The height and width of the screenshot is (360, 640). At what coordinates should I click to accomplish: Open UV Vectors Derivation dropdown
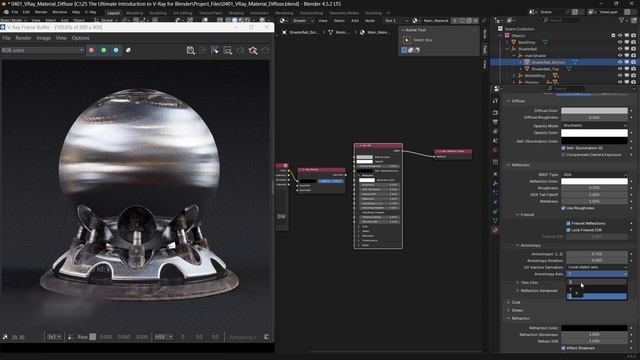[x=597, y=267]
